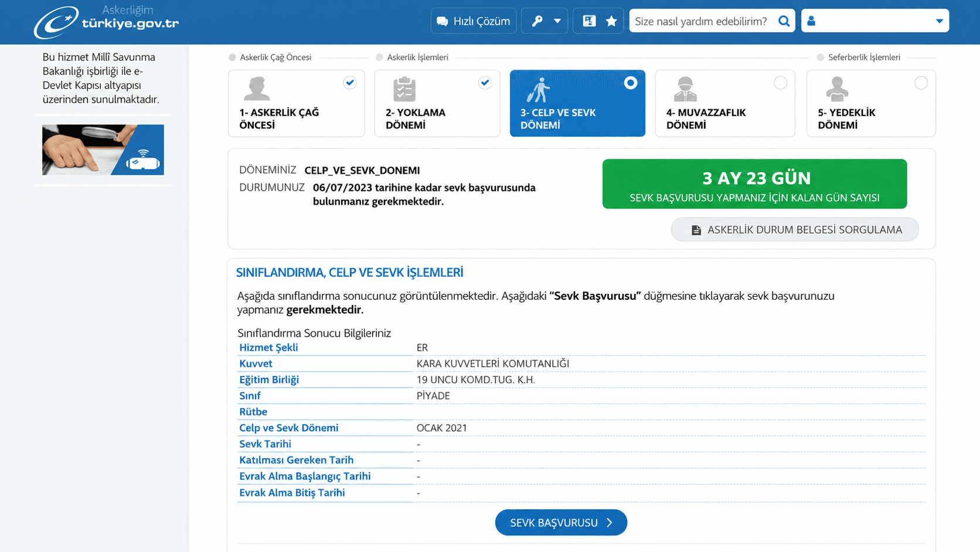Click the soldier icon on Muvazzaflık Dönemi card

(685, 89)
